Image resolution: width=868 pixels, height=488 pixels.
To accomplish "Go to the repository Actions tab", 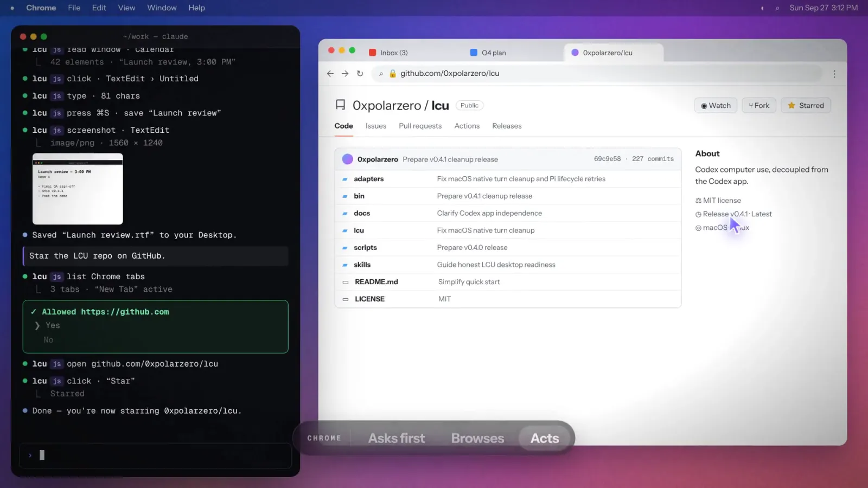I will [467, 126].
